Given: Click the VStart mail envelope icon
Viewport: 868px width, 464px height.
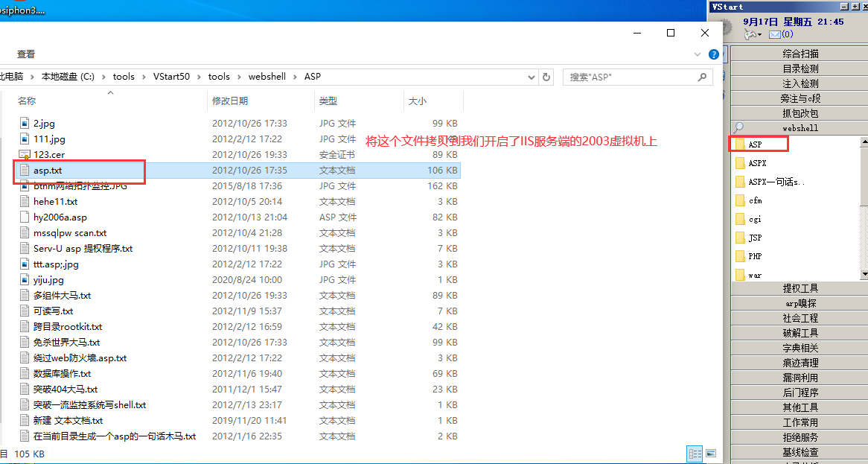Looking at the screenshot, I should pyautogui.click(x=774, y=34).
